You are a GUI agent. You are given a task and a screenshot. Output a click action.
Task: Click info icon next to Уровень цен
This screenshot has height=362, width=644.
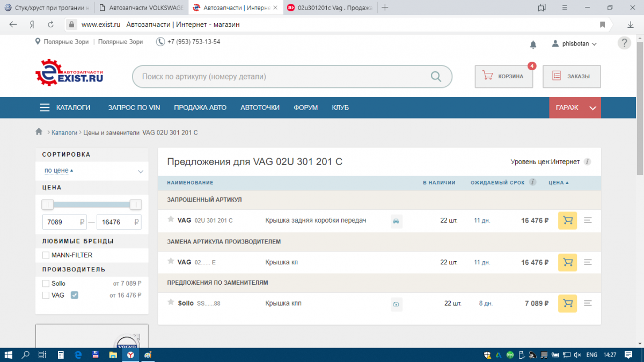[x=587, y=162]
